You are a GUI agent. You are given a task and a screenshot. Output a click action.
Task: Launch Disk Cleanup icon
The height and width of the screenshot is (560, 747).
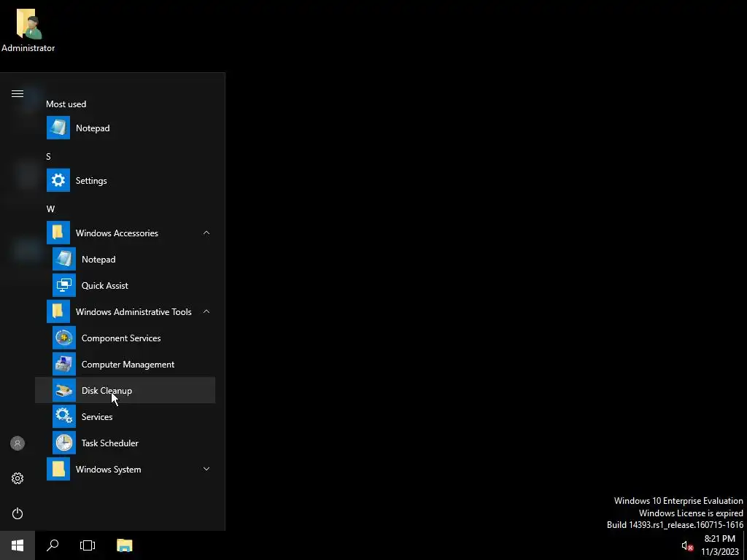64,390
